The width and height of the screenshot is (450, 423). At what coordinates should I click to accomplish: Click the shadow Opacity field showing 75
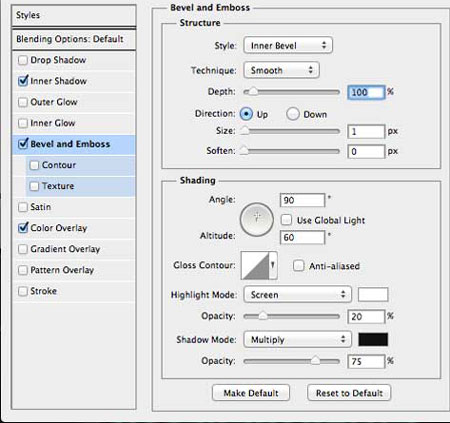pos(366,361)
